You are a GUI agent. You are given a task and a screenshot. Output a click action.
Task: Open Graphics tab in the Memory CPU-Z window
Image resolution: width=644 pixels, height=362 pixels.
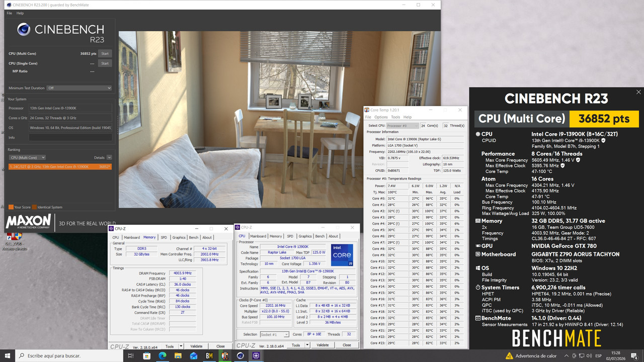(x=179, y=237)
